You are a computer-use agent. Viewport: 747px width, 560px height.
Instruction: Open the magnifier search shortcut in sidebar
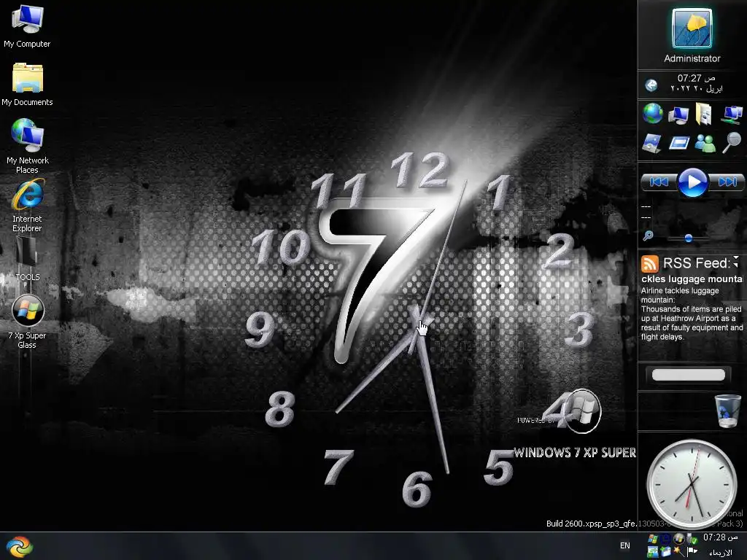(x=731, y=142)
